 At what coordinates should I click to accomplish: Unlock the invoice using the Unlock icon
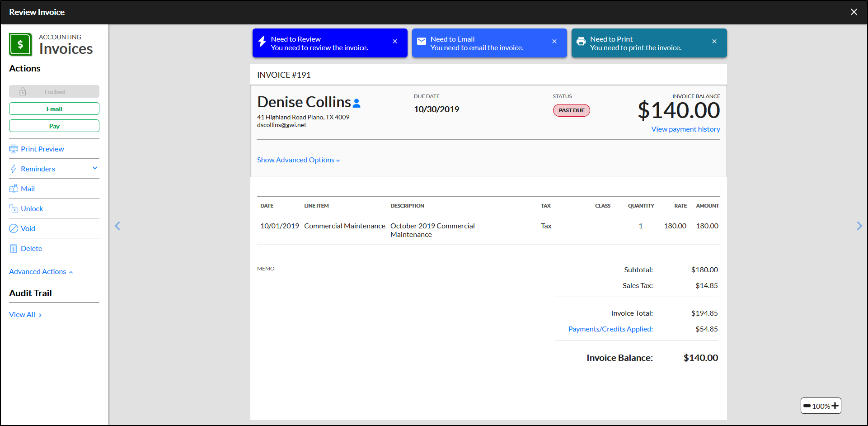(14, 208)
